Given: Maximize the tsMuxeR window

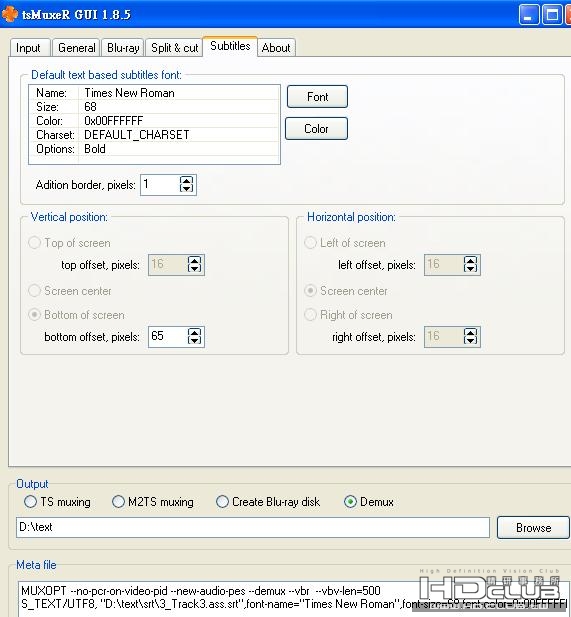Looking at the screenshot, I should pyautogui.click(x=552, y=15).
